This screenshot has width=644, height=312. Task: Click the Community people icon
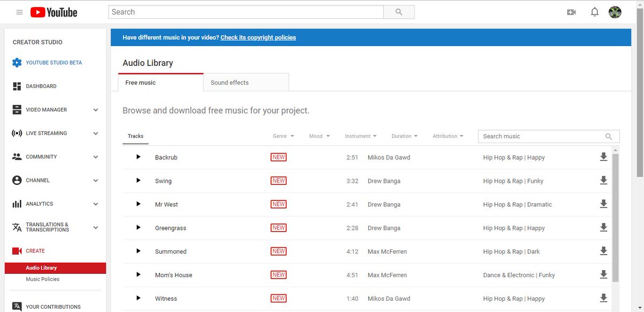(x=17, y=157)
